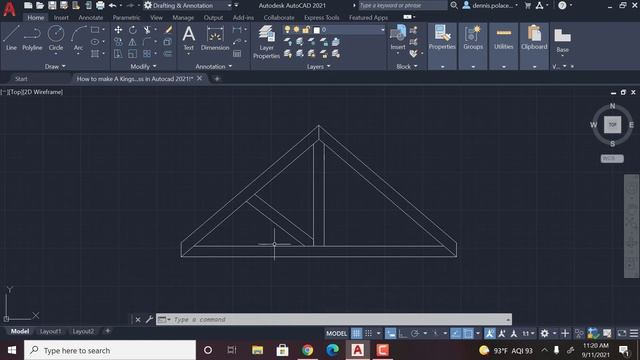This screenshot has height=360, width=640.
Task: Activate the Rectangular Array tool
Action: (147, 53)
